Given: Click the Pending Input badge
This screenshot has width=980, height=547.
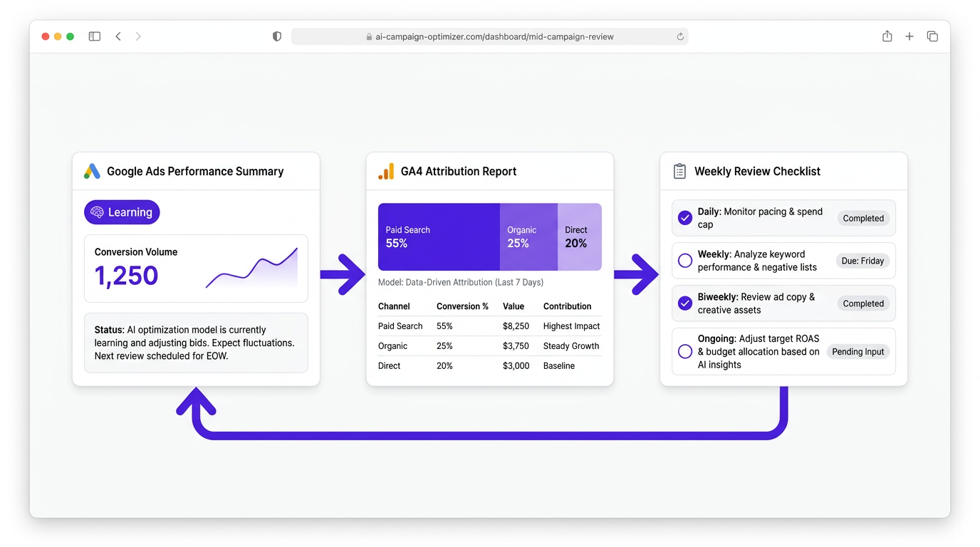Looking at the screenshot, I should tap(858, 351).
